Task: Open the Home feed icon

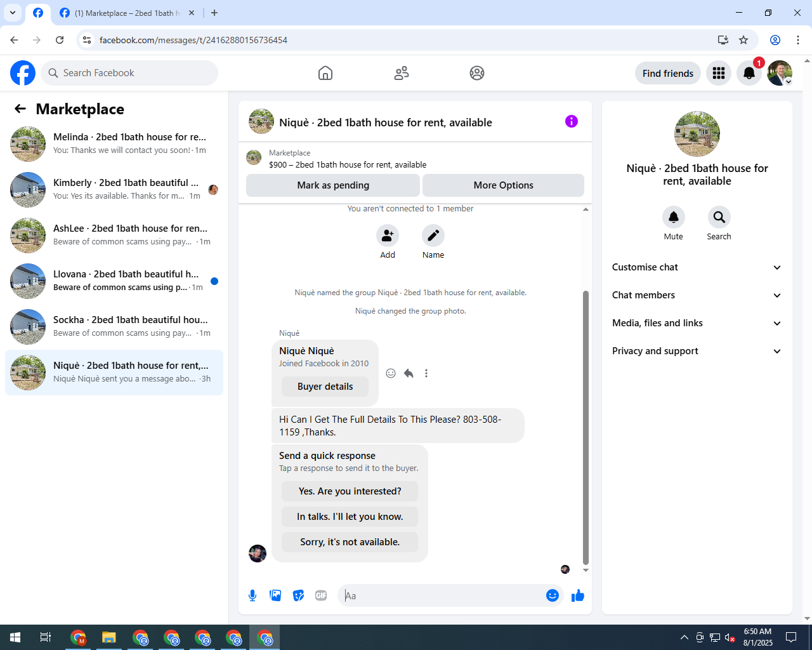Action: coord(325,73)
